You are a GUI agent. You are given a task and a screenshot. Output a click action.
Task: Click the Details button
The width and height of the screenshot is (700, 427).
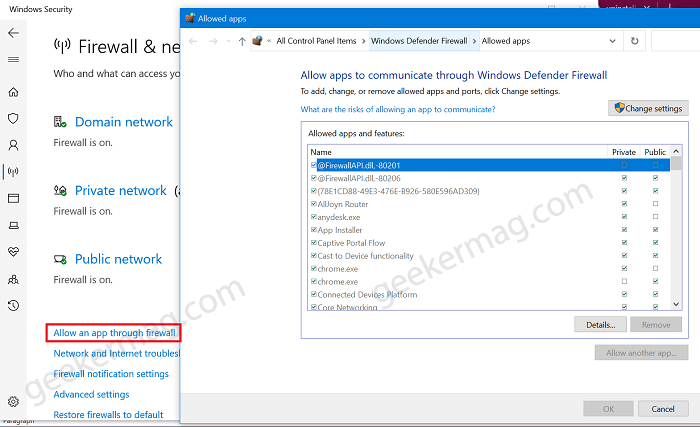pyautogui.click(x=600, y=325)
